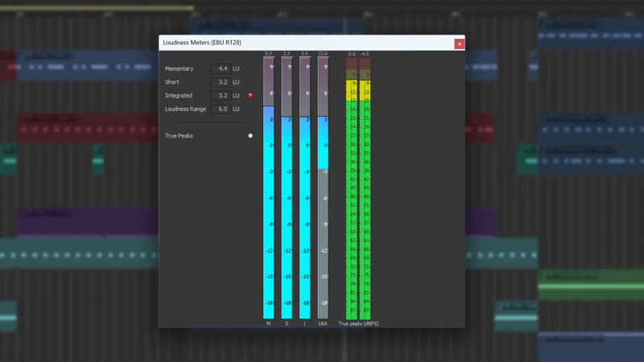Image resolution: width=644 pixels, height=362 pixels.
Task: Select the Short value field showing 3.2
Action: (221, 82)
